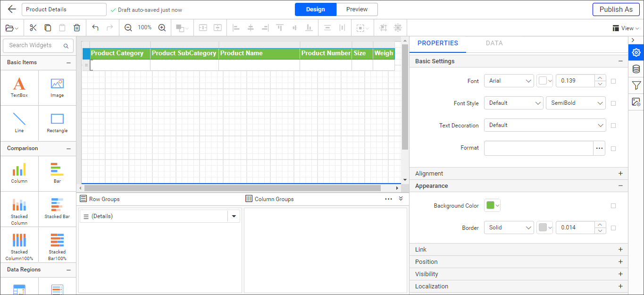Toggle the checkbox beside the Text Decoration row

613,126
